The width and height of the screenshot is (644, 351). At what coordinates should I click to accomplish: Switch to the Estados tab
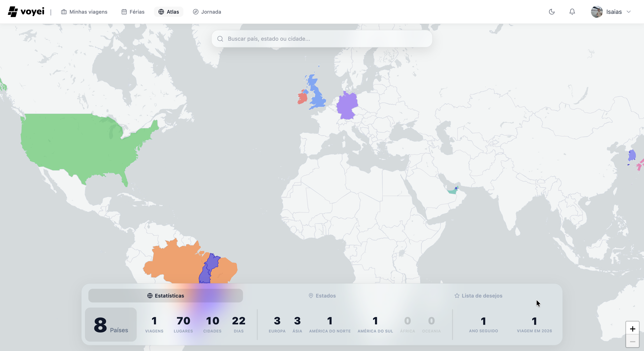[x=322, y=296]
